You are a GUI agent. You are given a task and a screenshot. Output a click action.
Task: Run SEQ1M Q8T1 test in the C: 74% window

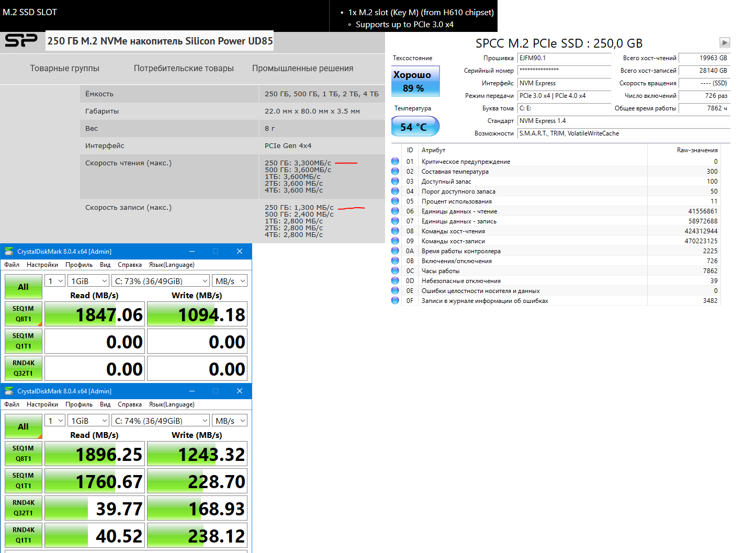(24, 454)
